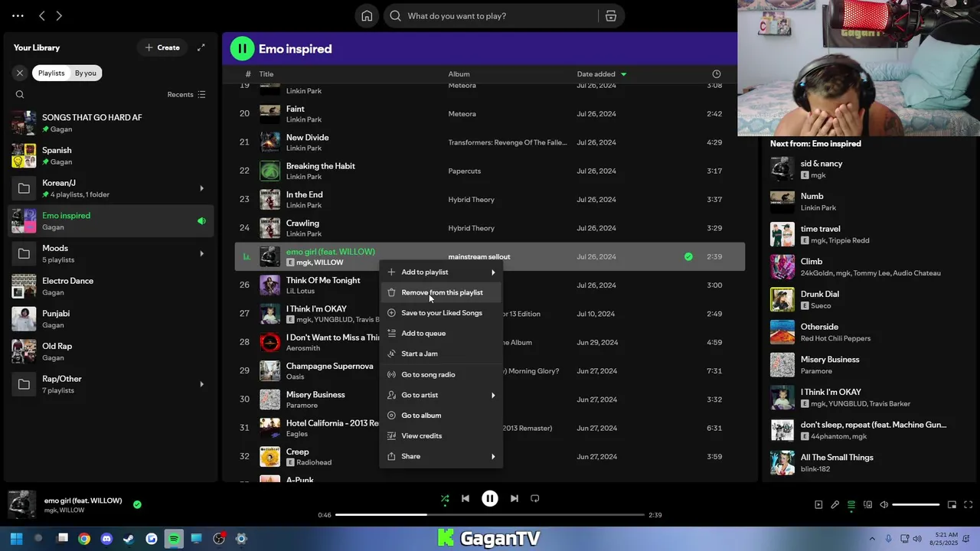Open the Hybrid Theory album link for Crawling
Viewport: 980px width, 551px height.
click(x=471, y=228)
